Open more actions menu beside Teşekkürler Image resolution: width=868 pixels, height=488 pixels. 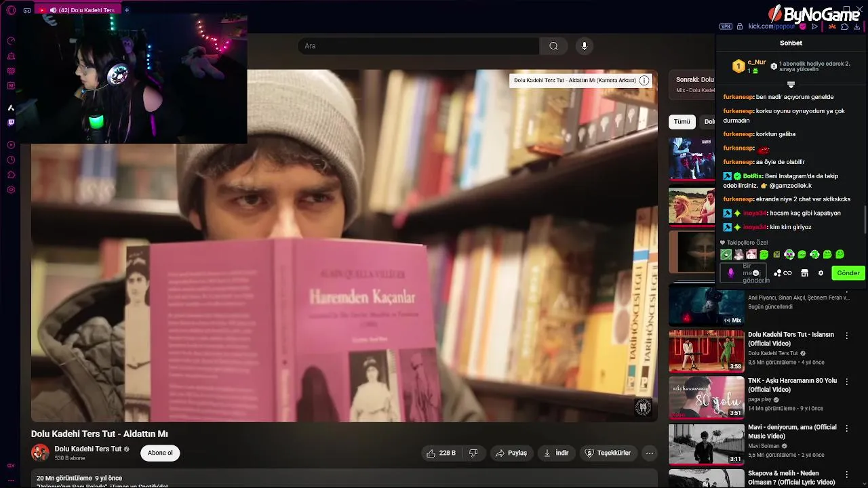[x=650, y=453]
